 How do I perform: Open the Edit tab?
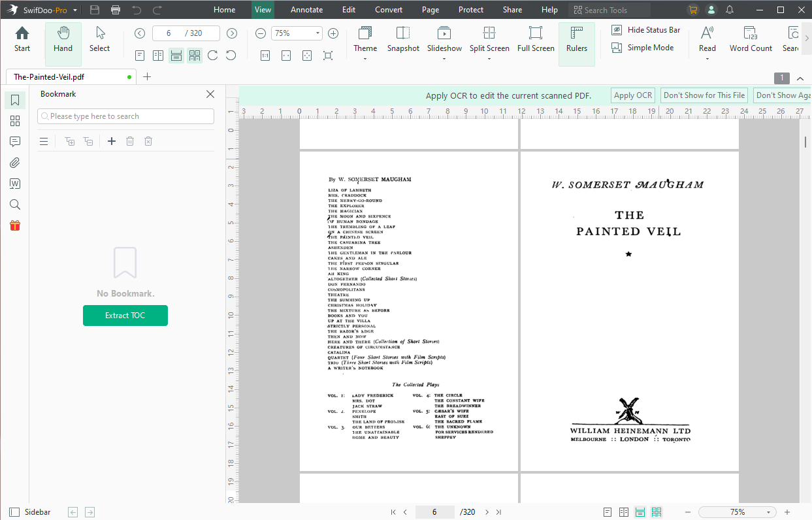[x=349, y=10]
